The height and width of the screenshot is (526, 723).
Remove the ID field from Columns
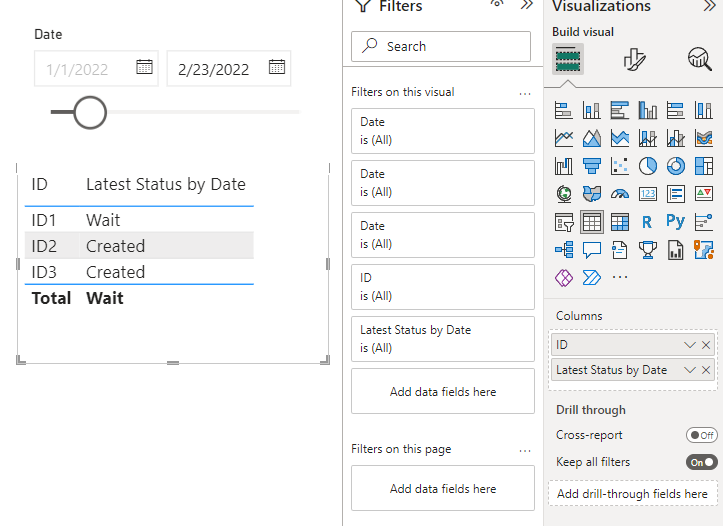706,345
